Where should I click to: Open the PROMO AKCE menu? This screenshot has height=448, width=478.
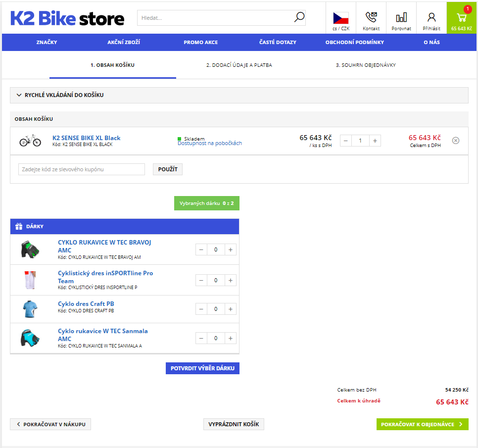coord(200,42)
